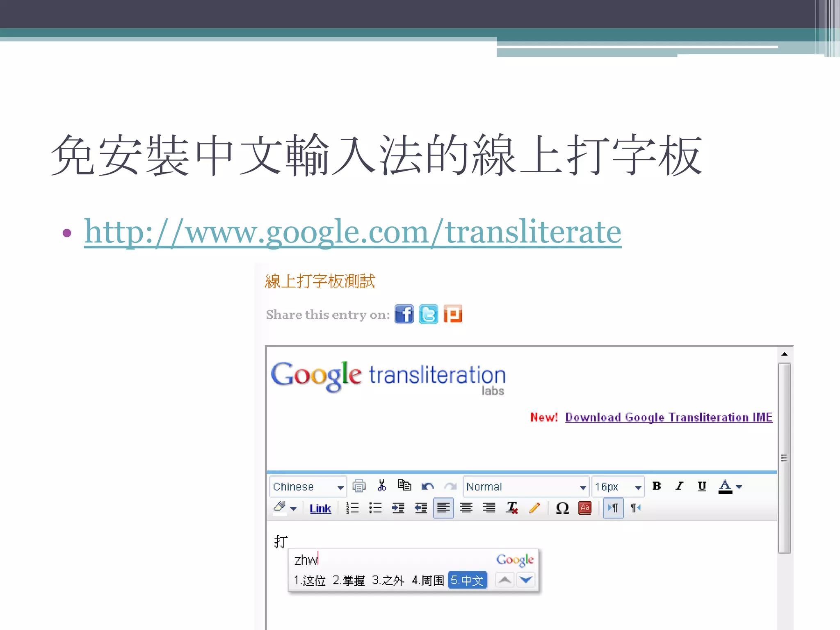840x630 pixels.
Task: Choose candidate 2 掌握
Action: pos(349,580)
